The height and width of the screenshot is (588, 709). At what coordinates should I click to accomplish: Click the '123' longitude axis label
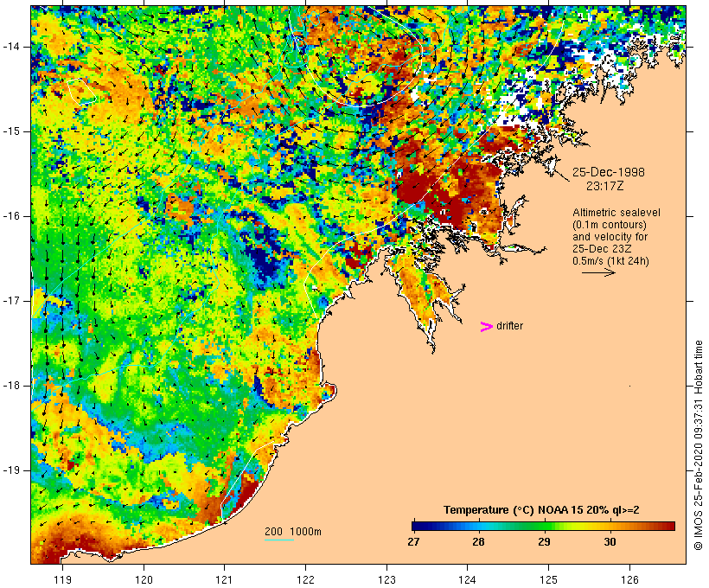(386, 579)
